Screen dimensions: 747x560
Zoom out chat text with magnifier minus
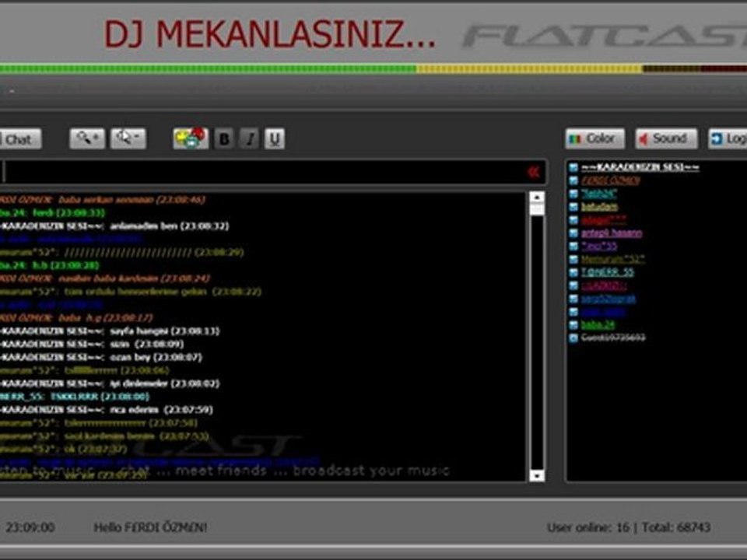(128, 138)
